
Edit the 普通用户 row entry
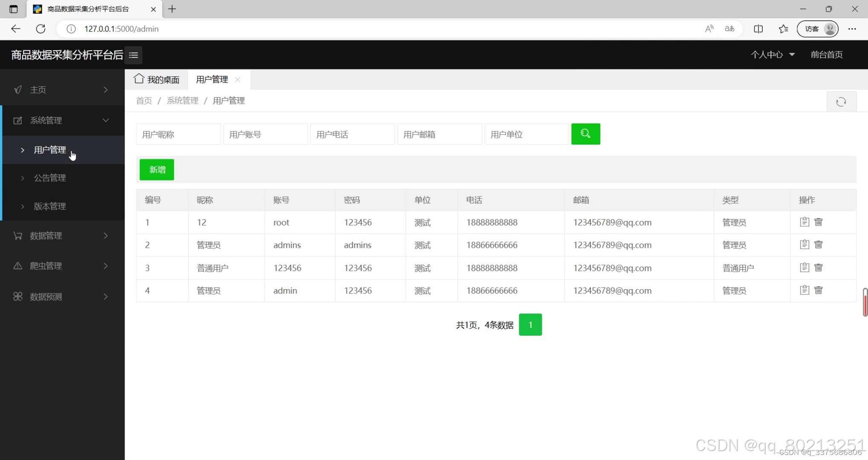tap(804, 267)
